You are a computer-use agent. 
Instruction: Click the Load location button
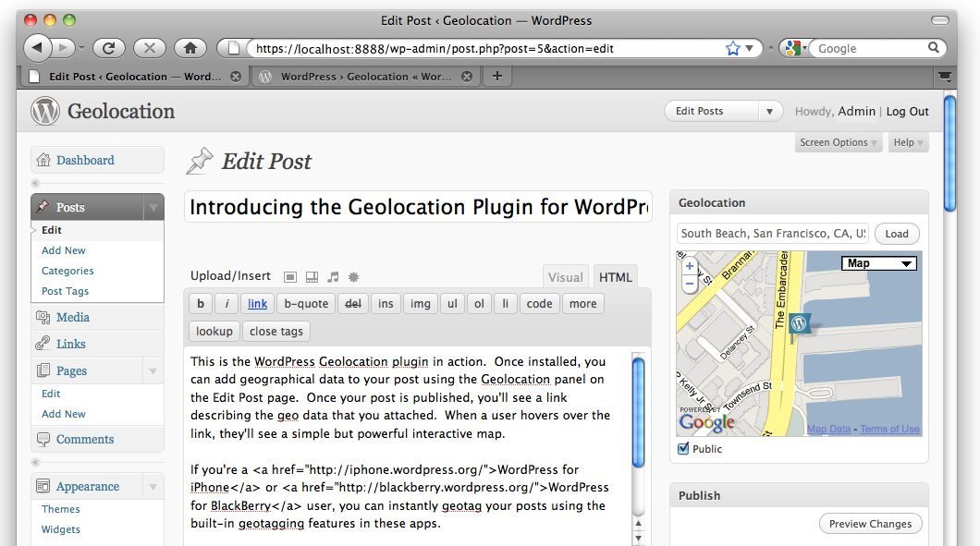896,234
